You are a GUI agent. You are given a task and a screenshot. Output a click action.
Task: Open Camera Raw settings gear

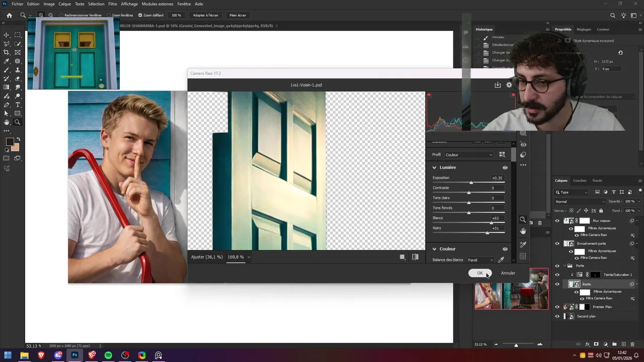pos(509,85)
